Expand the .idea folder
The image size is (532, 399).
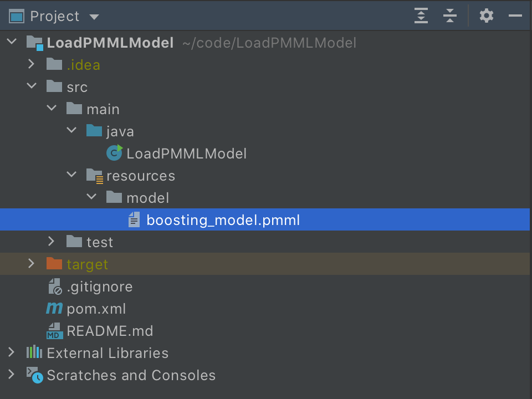32,64
